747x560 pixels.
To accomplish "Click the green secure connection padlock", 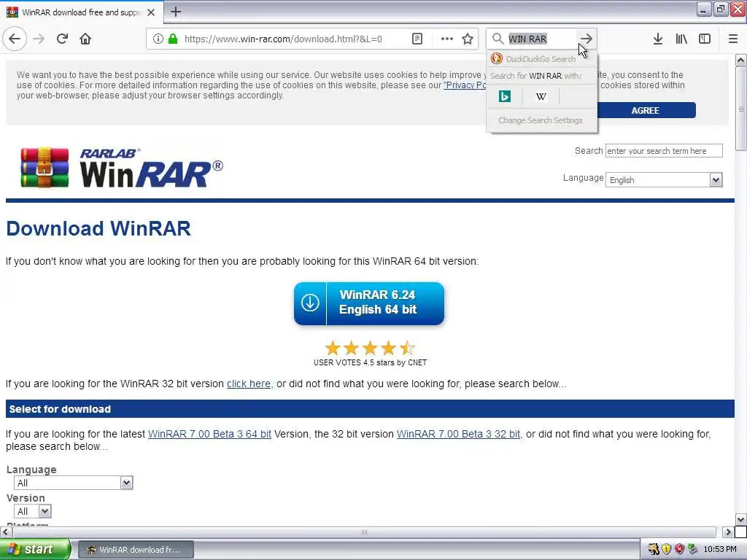I will 173,39.
